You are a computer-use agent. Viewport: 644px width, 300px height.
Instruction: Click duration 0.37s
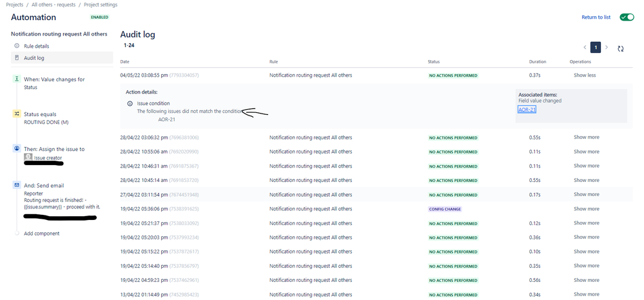(535, 75)
